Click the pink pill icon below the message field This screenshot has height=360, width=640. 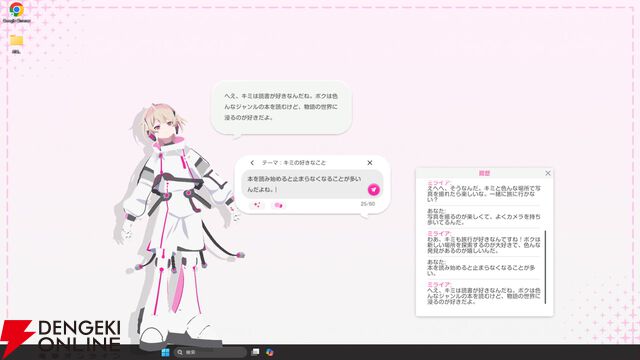(x=278, y=205)
